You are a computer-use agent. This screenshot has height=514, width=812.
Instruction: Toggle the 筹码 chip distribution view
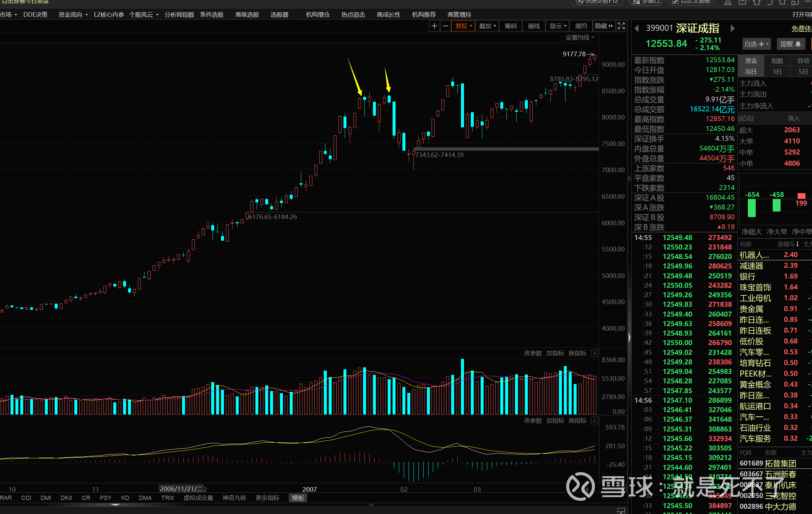coord(510,26)
